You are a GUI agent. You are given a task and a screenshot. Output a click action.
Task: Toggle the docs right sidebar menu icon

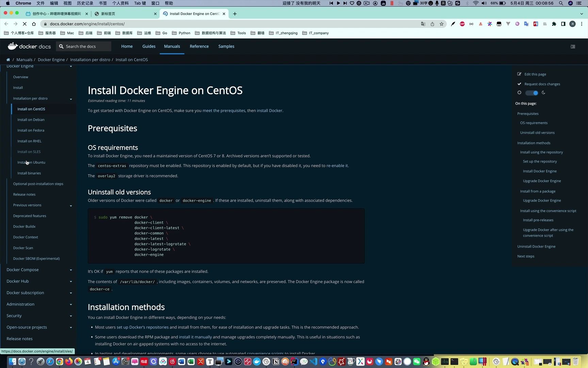point(573,46)
